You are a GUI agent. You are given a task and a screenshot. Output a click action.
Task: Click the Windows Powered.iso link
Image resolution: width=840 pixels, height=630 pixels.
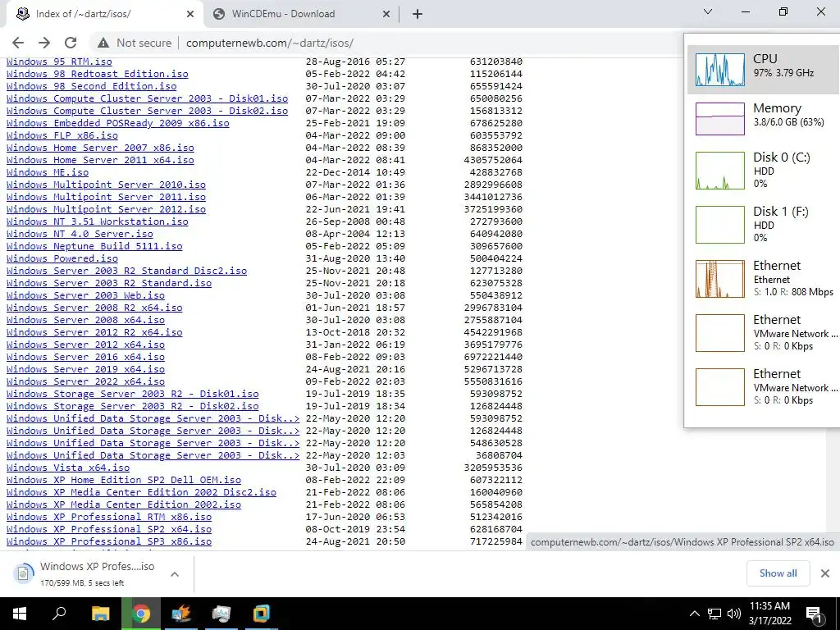[62, 258]
